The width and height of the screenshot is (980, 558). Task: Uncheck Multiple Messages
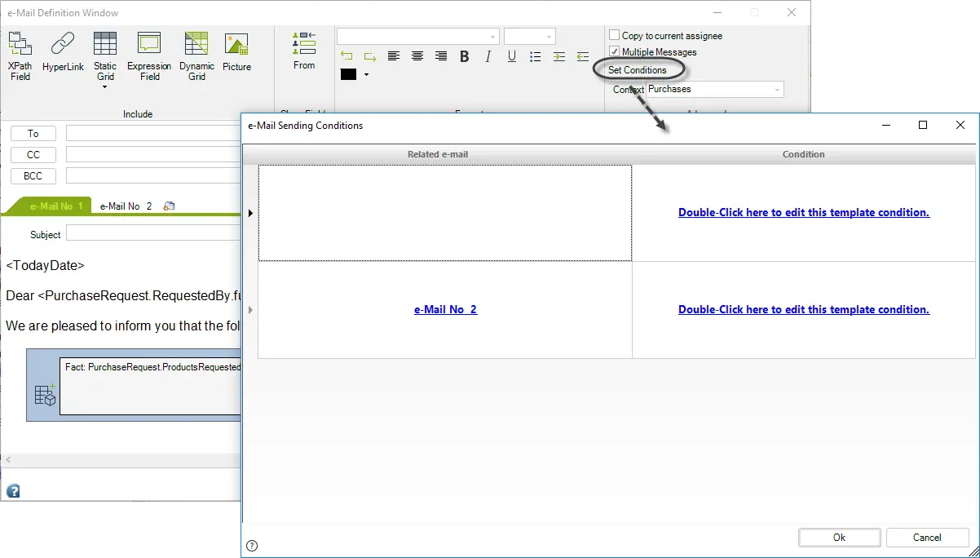(615, 51)
